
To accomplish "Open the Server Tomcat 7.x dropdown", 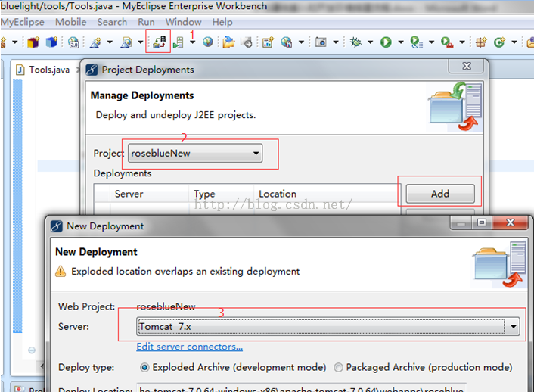I will (328, 327).
